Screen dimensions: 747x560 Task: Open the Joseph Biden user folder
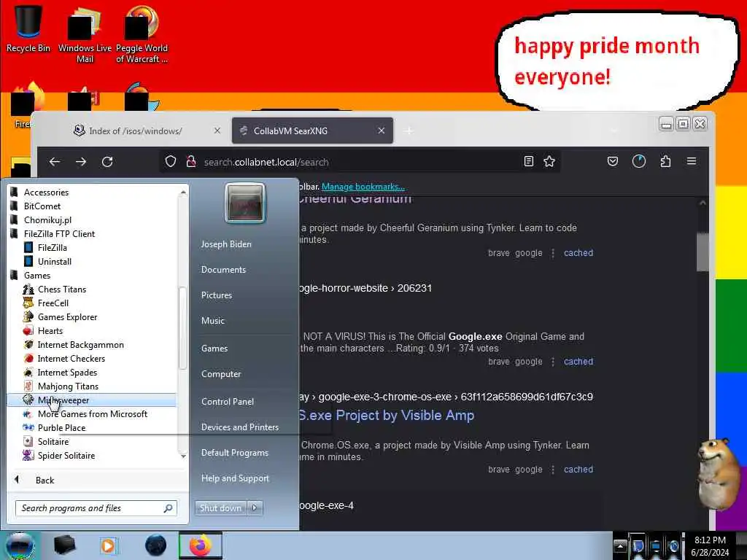(226, 244)
